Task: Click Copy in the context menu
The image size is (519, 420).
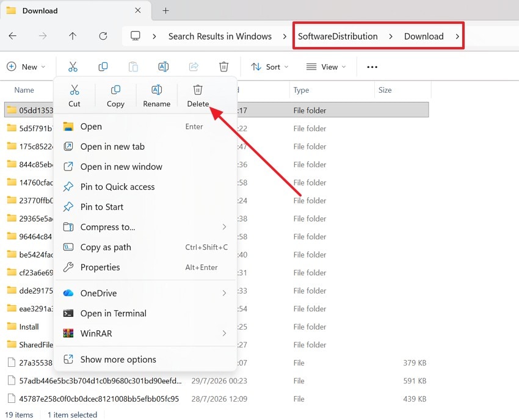Action: 115,96
